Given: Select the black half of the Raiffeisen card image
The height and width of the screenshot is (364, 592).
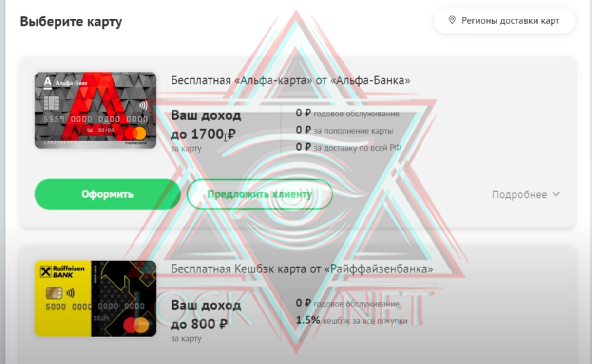Looking at the screenshot, I should pos(124,298).
